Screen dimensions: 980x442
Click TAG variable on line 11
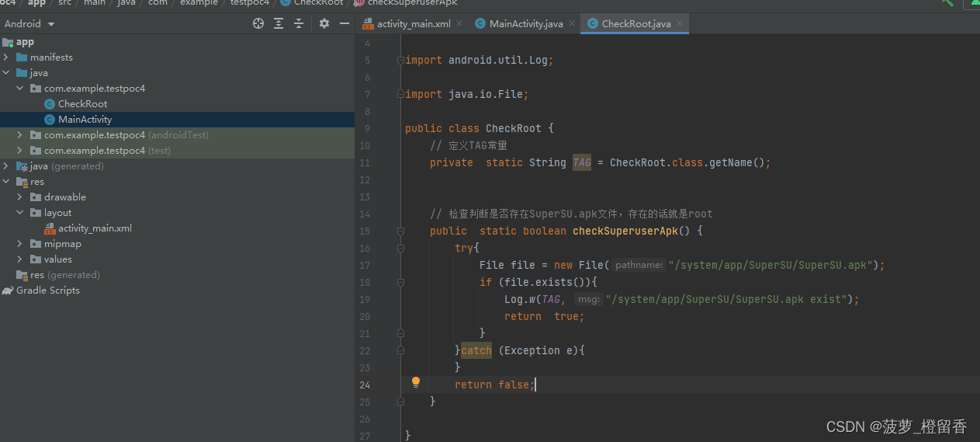pyautogui.click(x=582, y=162)
